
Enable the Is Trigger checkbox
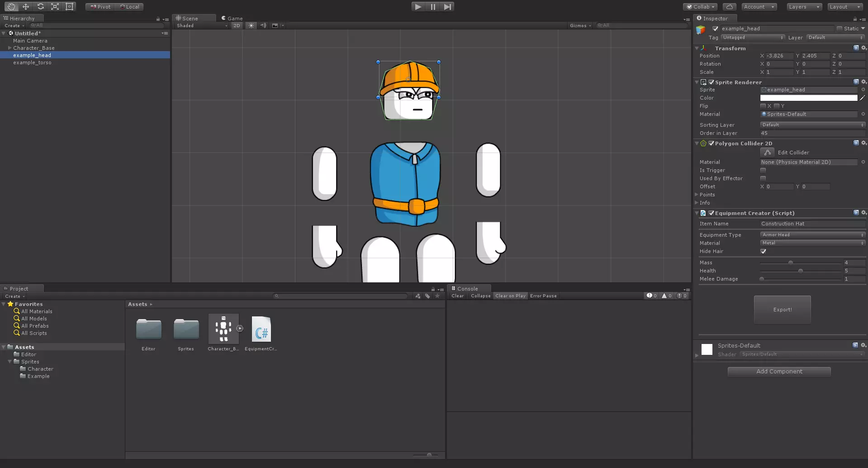[764, 170]
